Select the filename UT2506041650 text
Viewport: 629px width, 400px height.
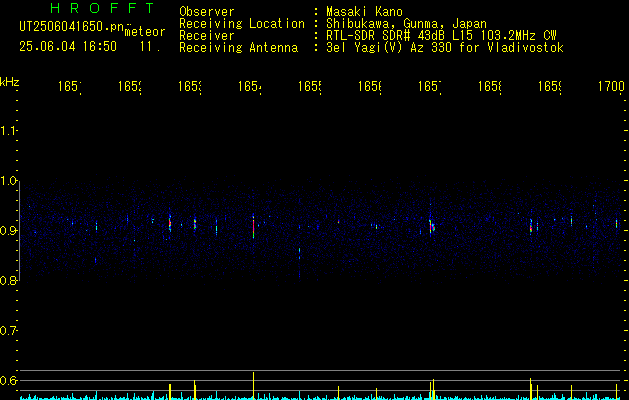[72, 27]
